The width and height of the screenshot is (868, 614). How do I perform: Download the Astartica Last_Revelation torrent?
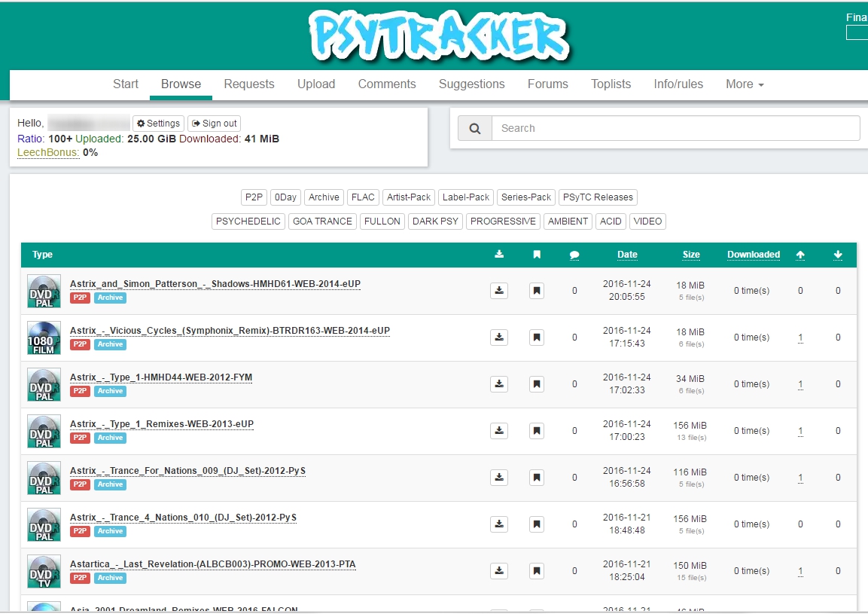pos(499,571)
